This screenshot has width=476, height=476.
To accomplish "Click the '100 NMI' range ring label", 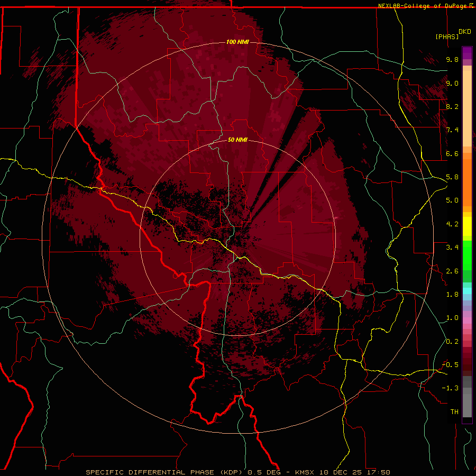I will [x=237, y=42].
